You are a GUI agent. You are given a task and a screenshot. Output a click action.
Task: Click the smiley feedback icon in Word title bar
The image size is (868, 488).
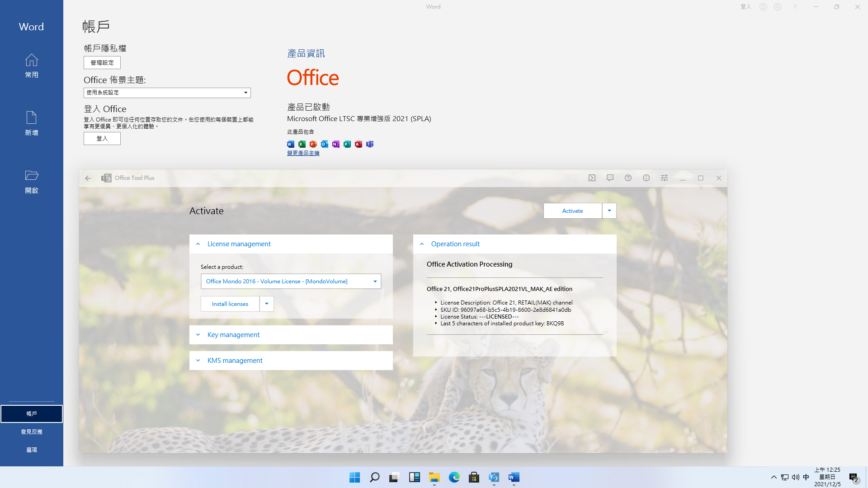pyautogui.click(x=763, y=7)
